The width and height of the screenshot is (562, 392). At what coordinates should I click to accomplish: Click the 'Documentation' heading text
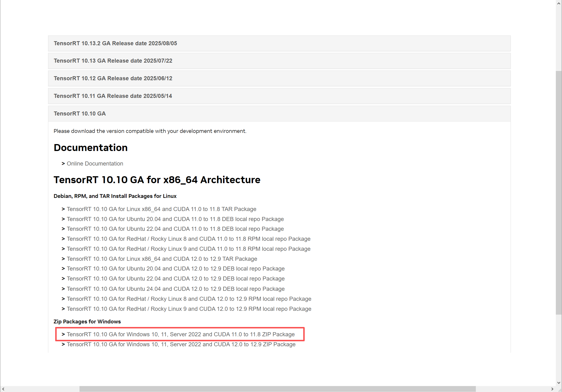pyautogui.click(x=90, y=148)
